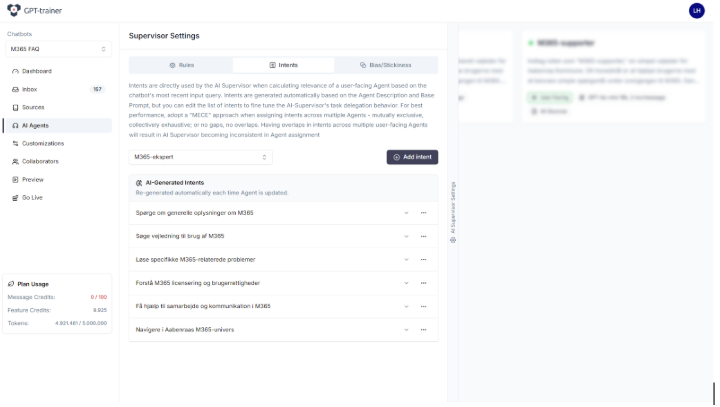This screenshot has width=720, height=407.
Task: Select the 'Navigere i Aabenraas M365-univers' text
Action: (185, 330)
